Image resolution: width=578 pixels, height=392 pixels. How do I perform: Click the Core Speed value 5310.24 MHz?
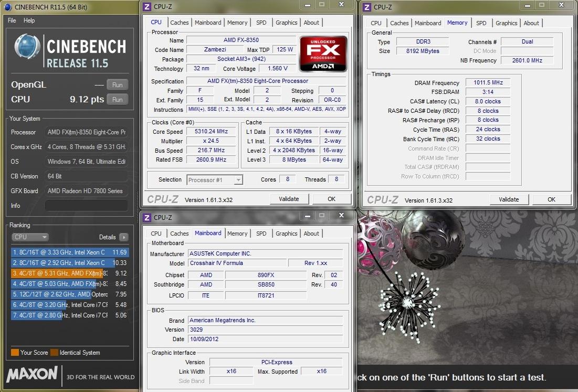click(x=211, y=132)
